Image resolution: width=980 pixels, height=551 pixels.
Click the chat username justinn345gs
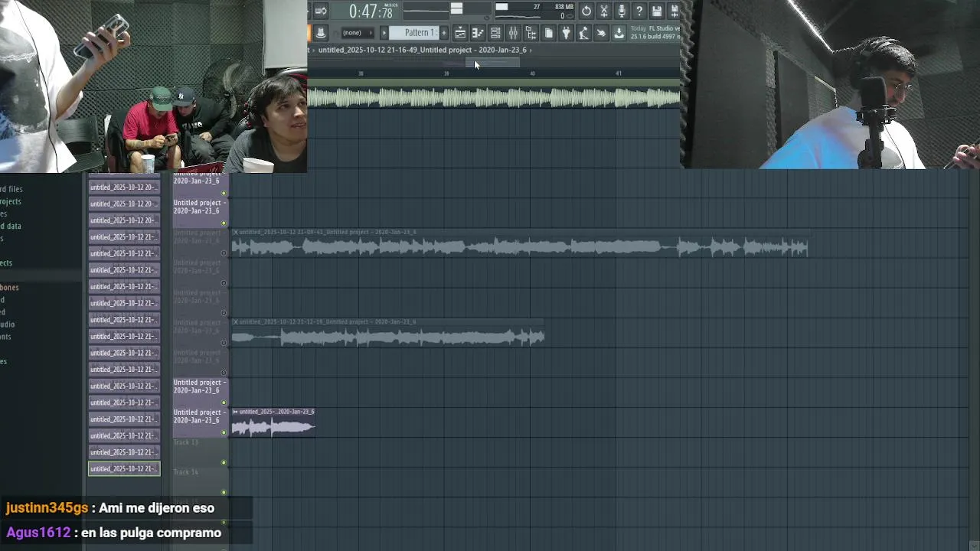click(47, 508)
